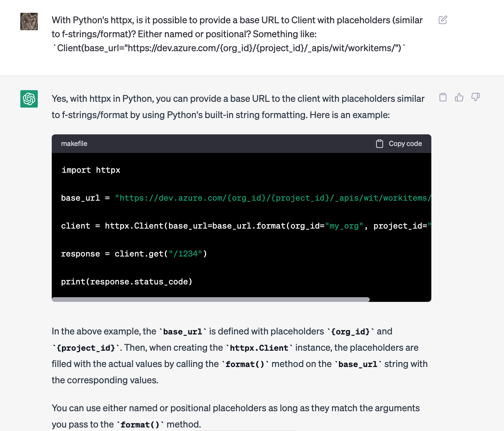Click the user's question text
Image resolution: width=504 pixels, height=431 pixels.
tap(237, 34)
